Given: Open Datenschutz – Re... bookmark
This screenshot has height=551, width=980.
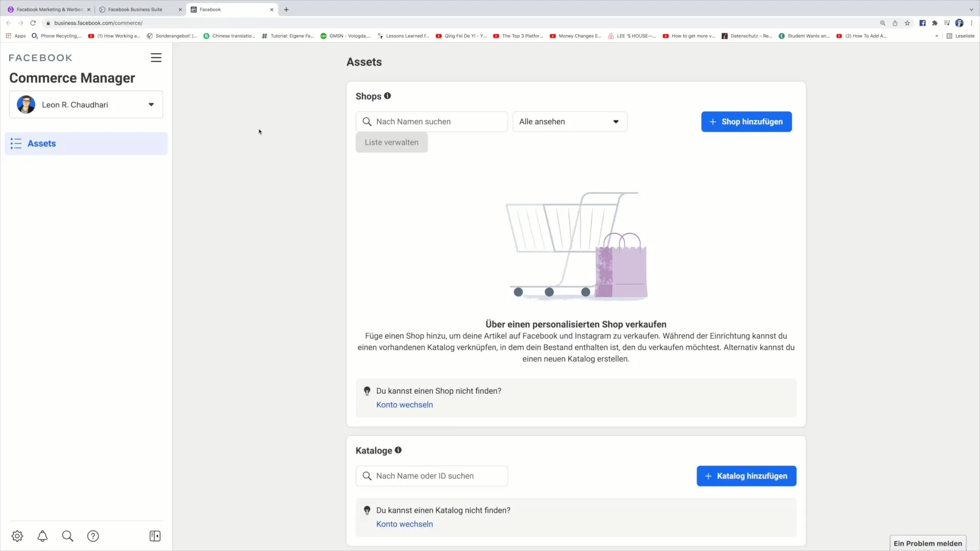Looking at the screenshot, I should (x=747, y=36).
